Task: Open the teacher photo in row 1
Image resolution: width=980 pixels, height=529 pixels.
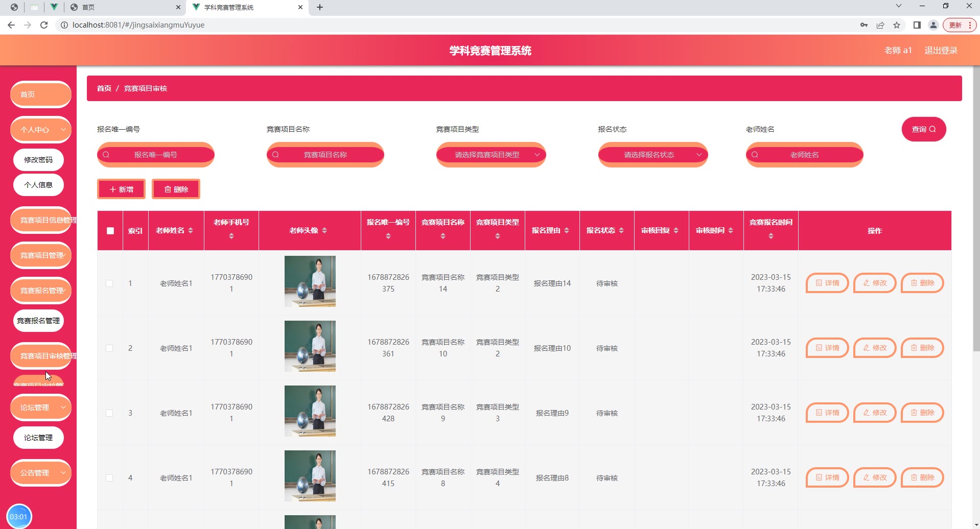Action: click(310, 281)
